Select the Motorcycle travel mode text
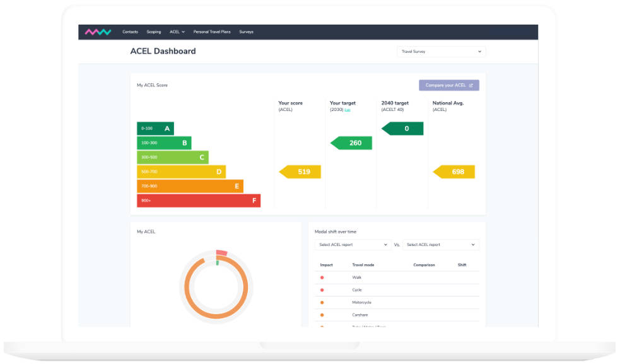620x364 pixels. pos(362,303)
